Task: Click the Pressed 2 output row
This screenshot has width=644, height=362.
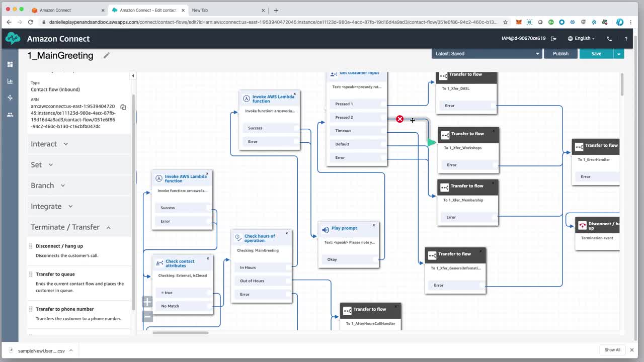Action: point(357,117)
